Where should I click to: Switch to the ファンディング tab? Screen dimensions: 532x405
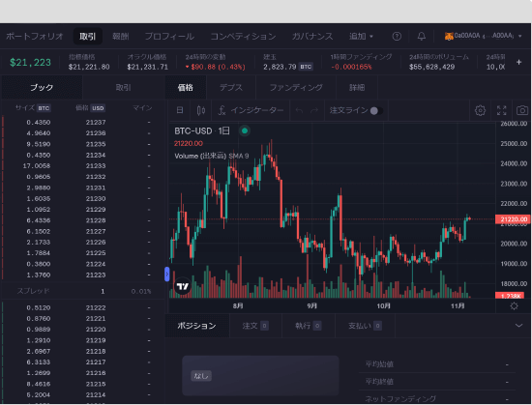tap(296, 87)
